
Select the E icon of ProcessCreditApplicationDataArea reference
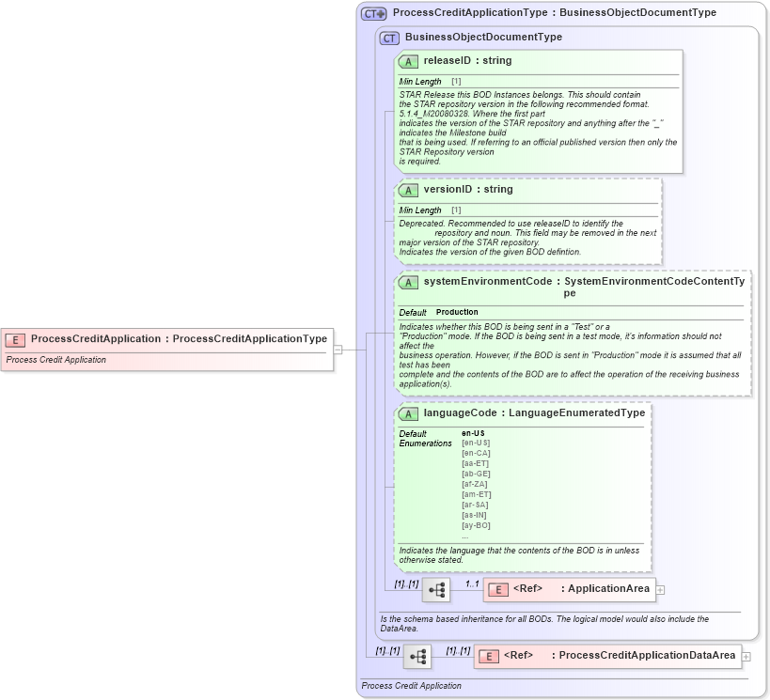[488, 656]
